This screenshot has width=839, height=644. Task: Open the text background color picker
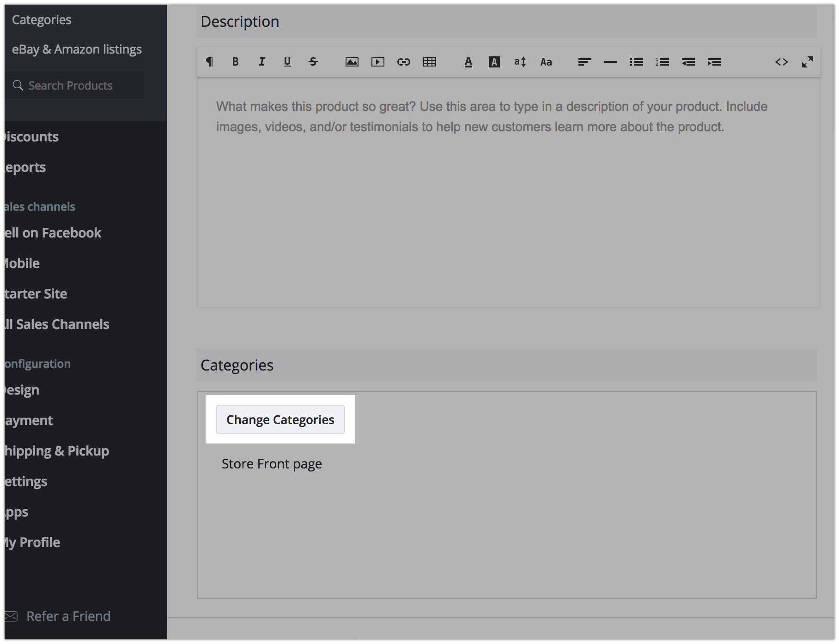pyautogui.click(x=494, y=62)
